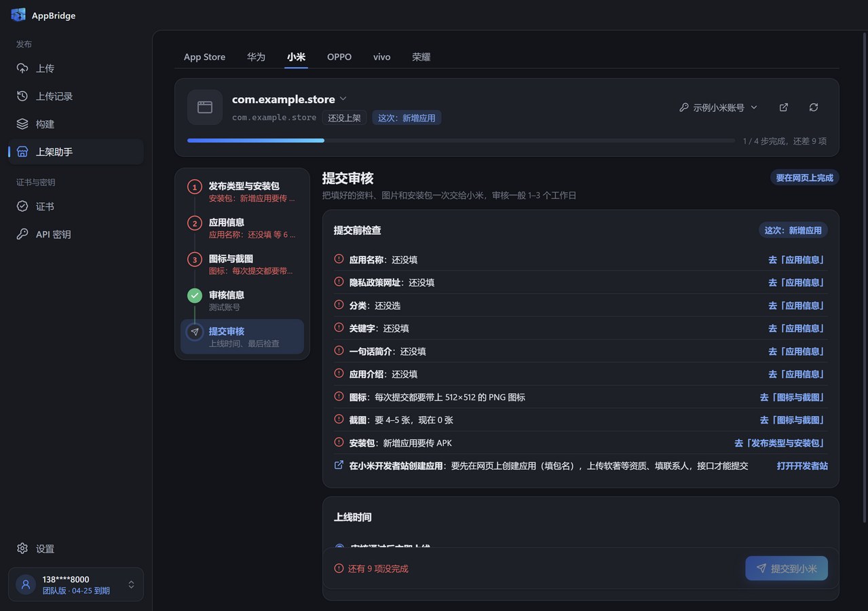
Task: Open 上传记录 history icon
Action: (x=22, y=96)
